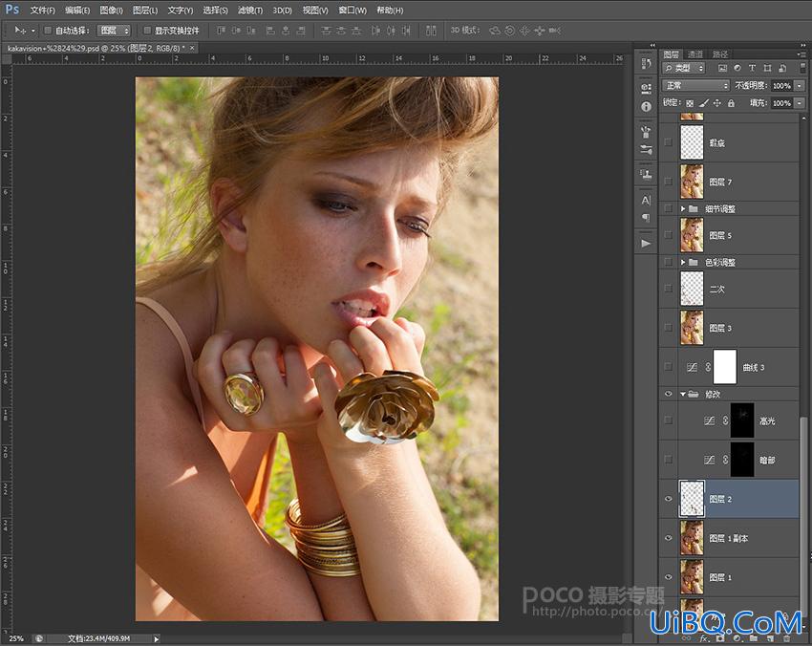This screenshot has width=812, height=646.
Task: Show the 图层 7 layer visibility
Action: (668, 182)
